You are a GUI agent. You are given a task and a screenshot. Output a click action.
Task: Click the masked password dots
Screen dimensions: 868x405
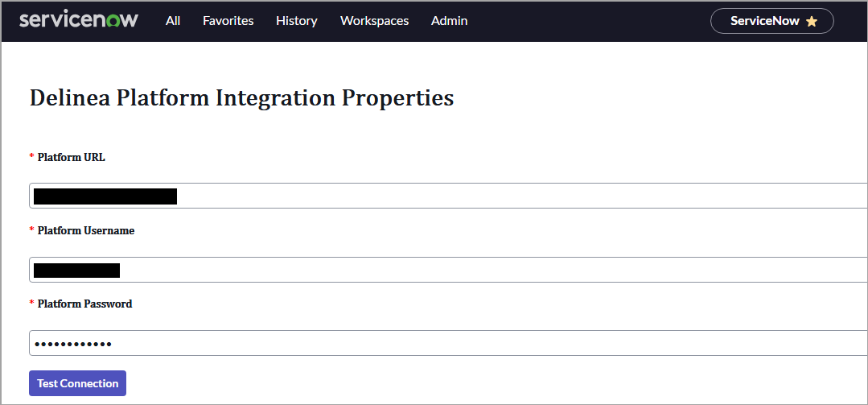click(72, 344)
